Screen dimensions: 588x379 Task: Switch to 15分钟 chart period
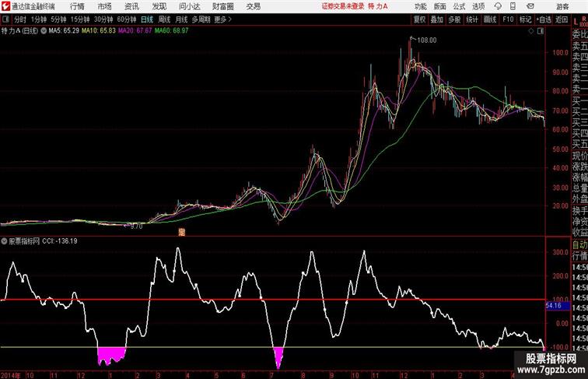pos(80,19)
